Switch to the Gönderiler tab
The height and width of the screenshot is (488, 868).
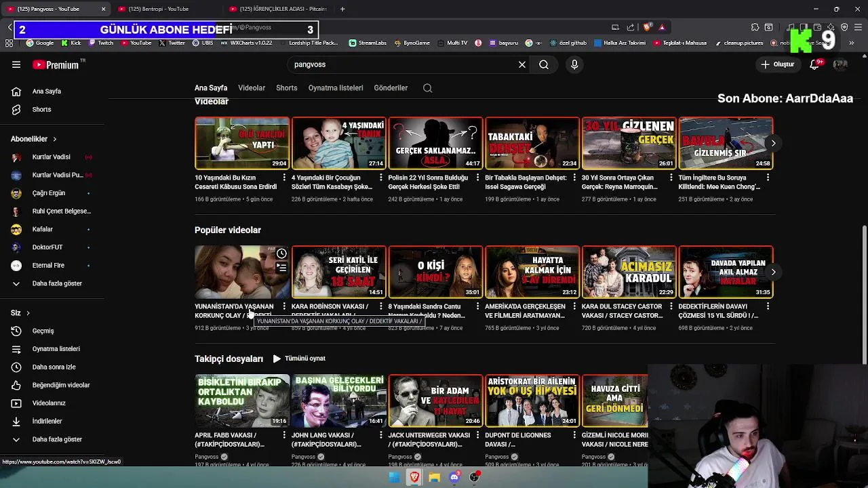(x=391, y=88)
